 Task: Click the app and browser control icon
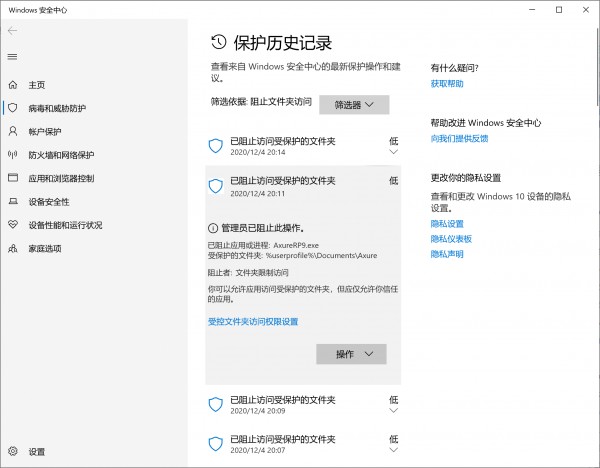click(x=13, y=178)
